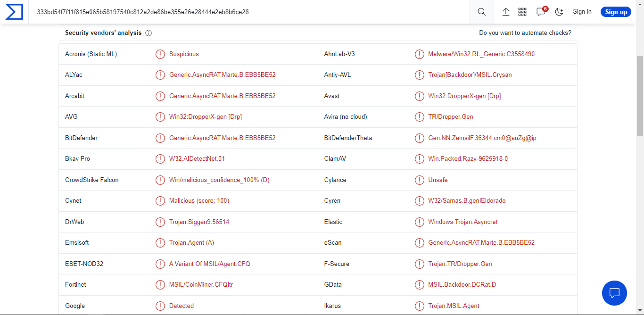This screenshot has width=644, height=315.
Task: Click alert icon in eScan row
Action: (x=420, y=243)
